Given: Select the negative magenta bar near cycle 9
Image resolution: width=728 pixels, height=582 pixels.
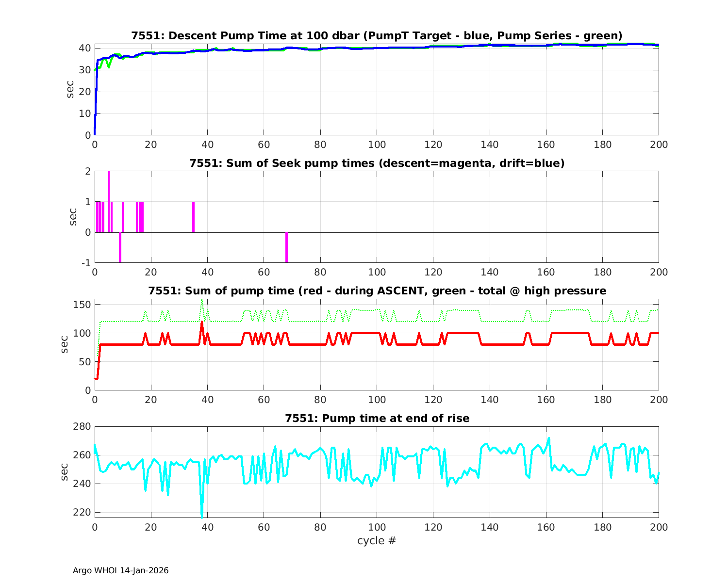Looking at the screenshot, I should 120,247.
